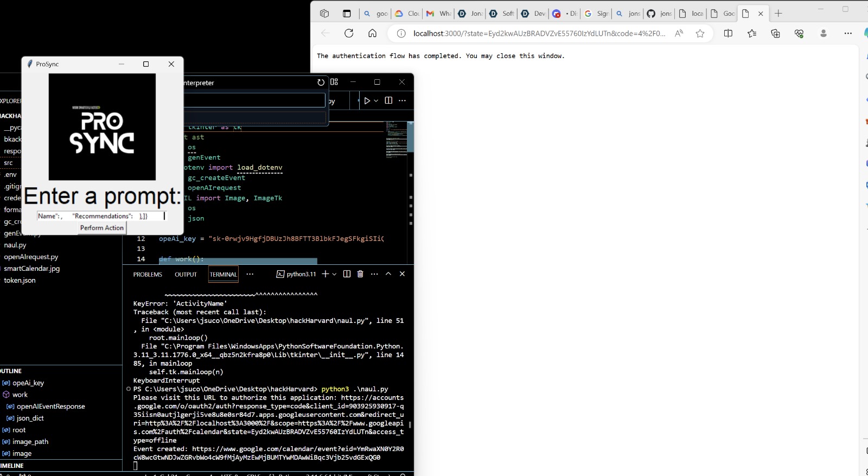The height and width of the screenshot is (476, 868).
Task: Switch to the 'Clou' cloud tab in Edge
Action: click(x=407, y=14)
